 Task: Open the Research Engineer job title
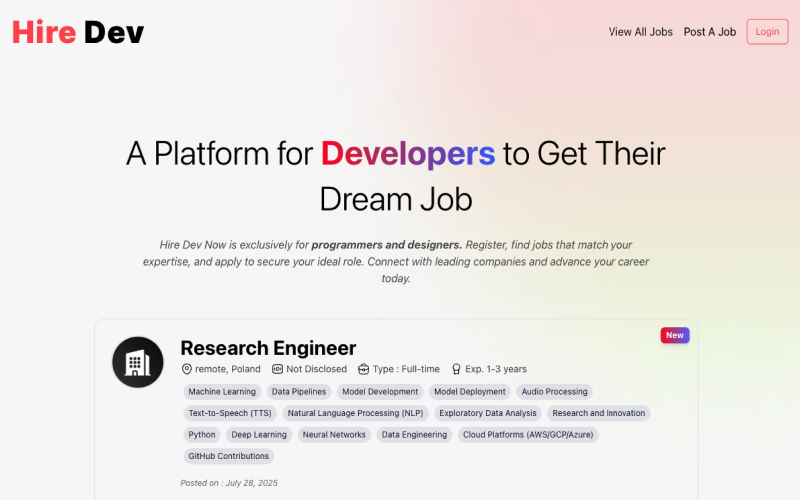point(268,348)
